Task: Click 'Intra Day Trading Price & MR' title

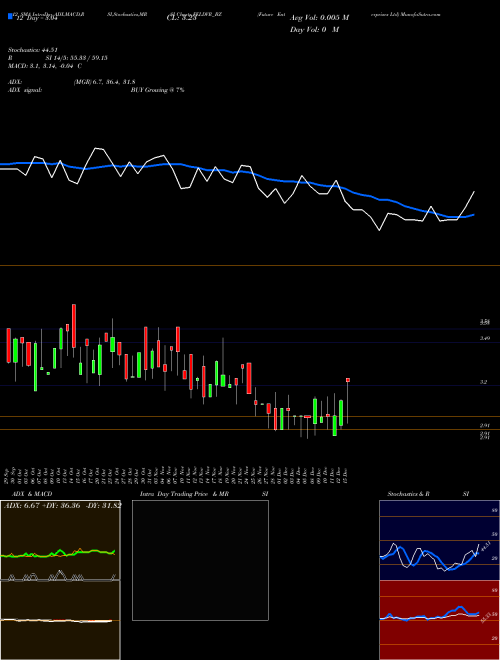Action: (x=184, y=494)
